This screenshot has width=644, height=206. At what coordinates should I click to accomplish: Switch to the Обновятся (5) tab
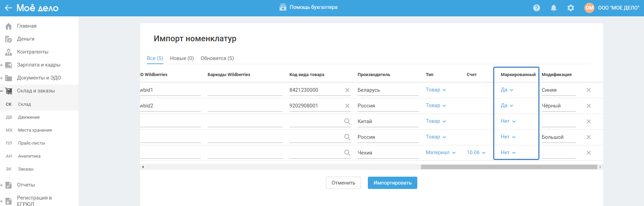point(217,58)
